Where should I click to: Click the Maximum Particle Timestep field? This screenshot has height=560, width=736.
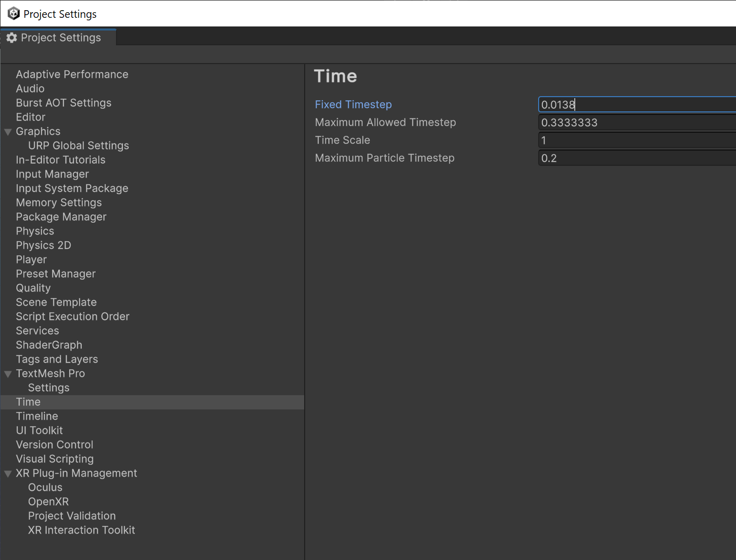click(637, 158)
